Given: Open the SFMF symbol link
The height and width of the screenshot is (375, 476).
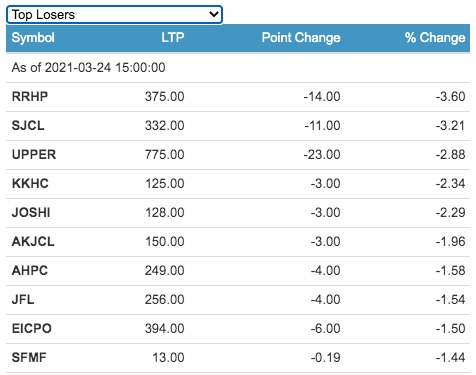Looking at the screenshot, I should coord(29,358).
